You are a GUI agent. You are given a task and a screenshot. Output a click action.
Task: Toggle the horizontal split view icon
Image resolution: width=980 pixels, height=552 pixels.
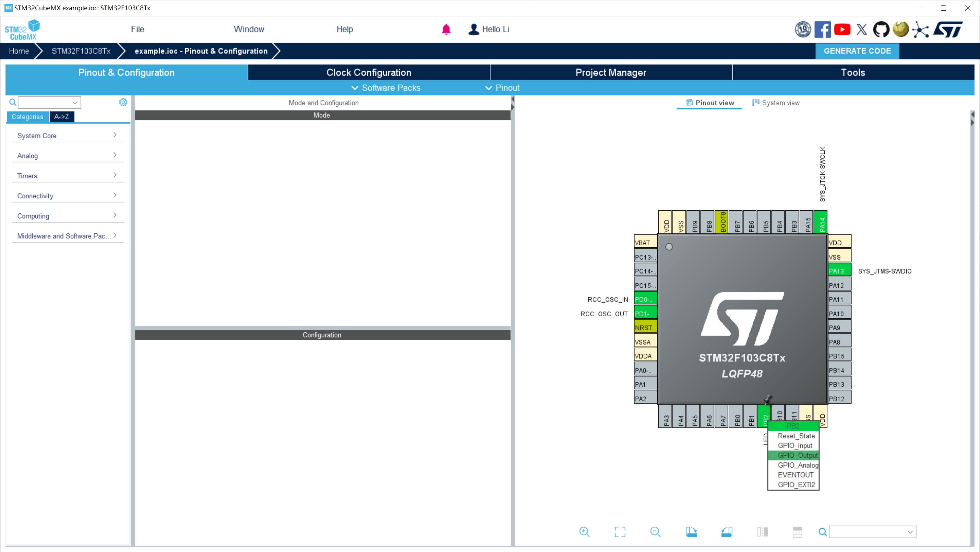(x=797, y=531)
